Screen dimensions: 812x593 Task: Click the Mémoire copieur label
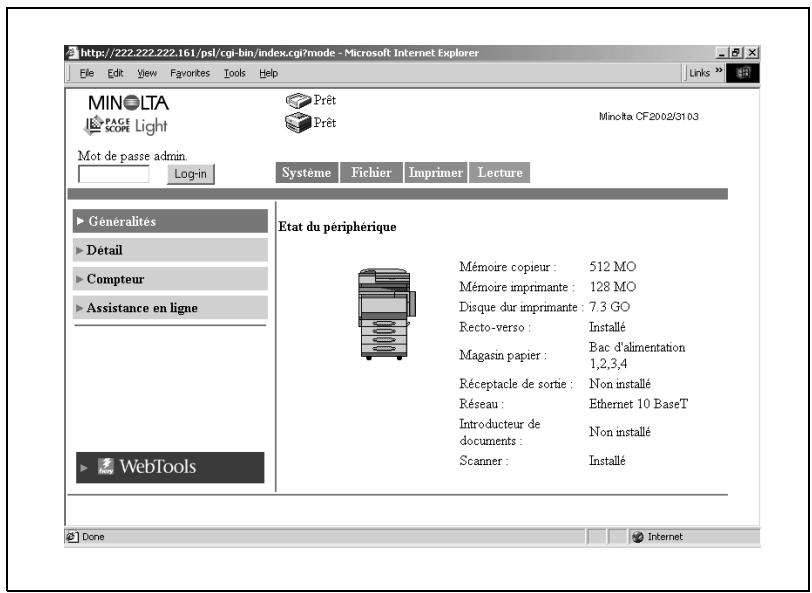(x=508, y=267)
